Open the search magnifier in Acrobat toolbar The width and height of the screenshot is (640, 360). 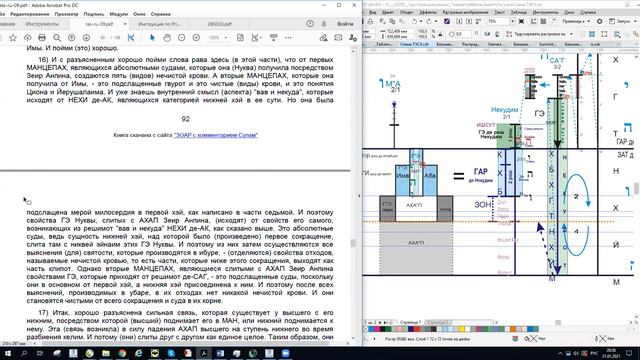coord(57,38)
